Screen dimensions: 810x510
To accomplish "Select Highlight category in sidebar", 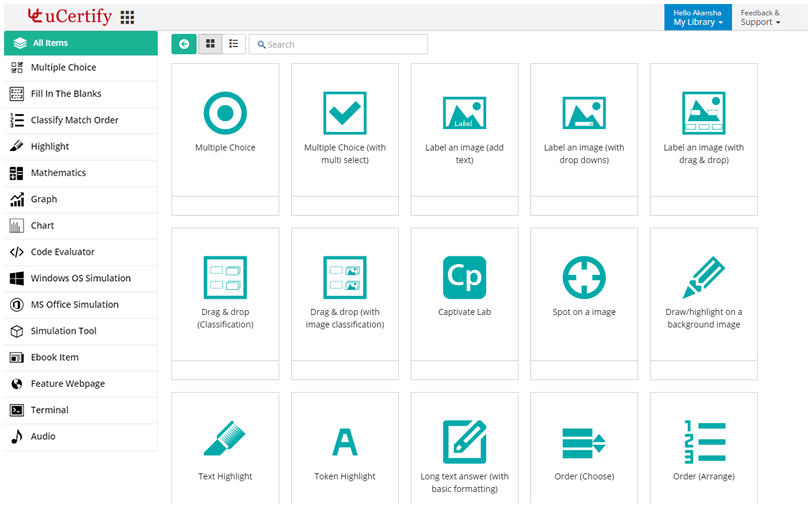I will coord(81,147).
